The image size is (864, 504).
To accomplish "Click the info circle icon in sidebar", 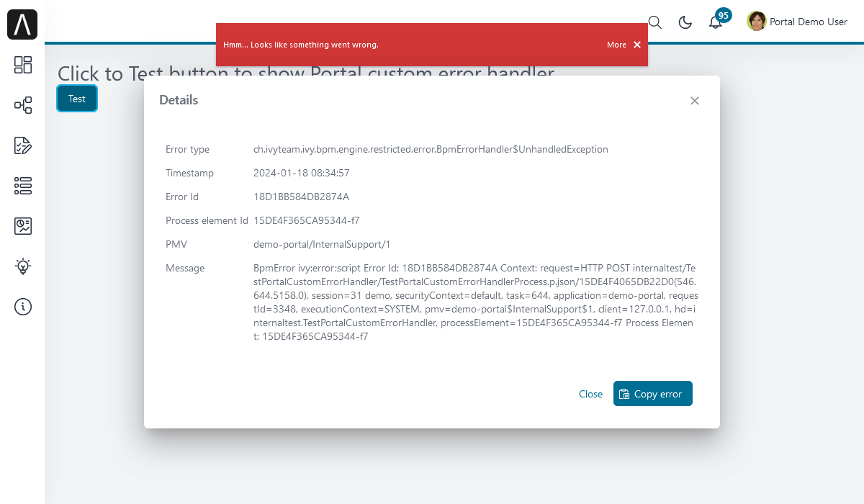I will tap(23, 307).
